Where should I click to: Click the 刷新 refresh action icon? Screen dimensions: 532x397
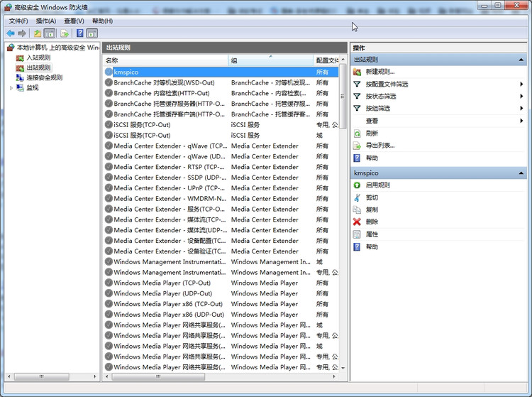click(358, 133)
